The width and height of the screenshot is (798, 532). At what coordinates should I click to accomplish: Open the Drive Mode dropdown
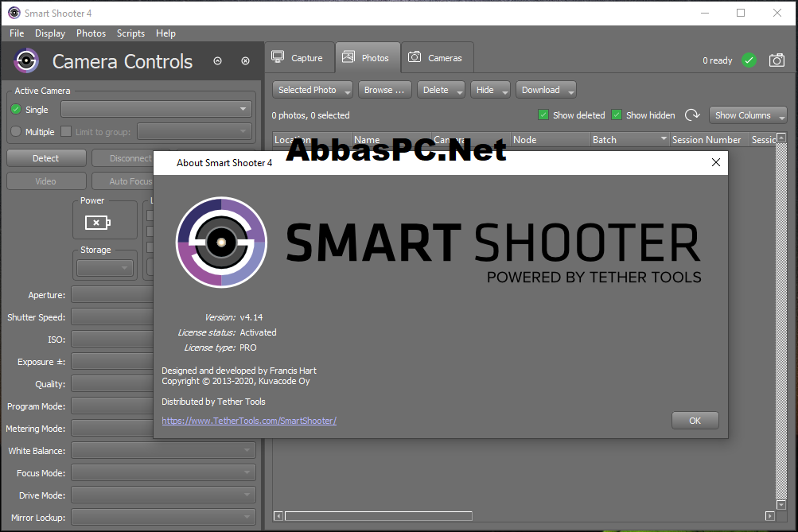(x=163, y=495)
